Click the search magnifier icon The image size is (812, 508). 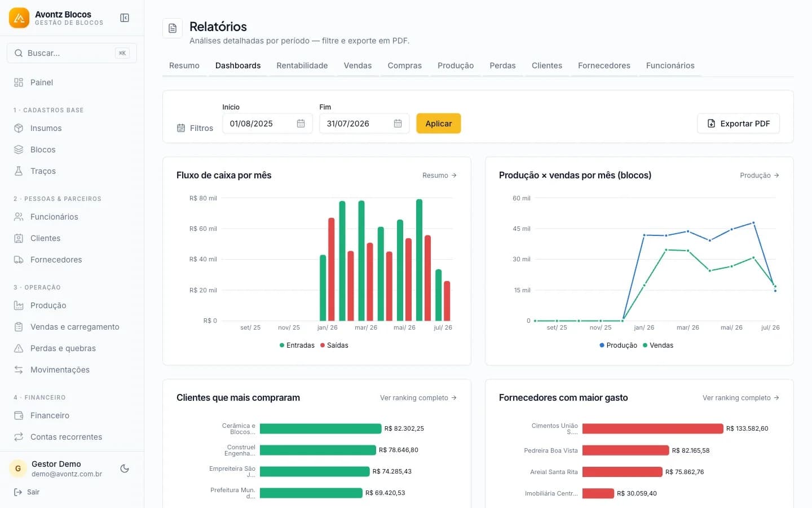(19, 53)
